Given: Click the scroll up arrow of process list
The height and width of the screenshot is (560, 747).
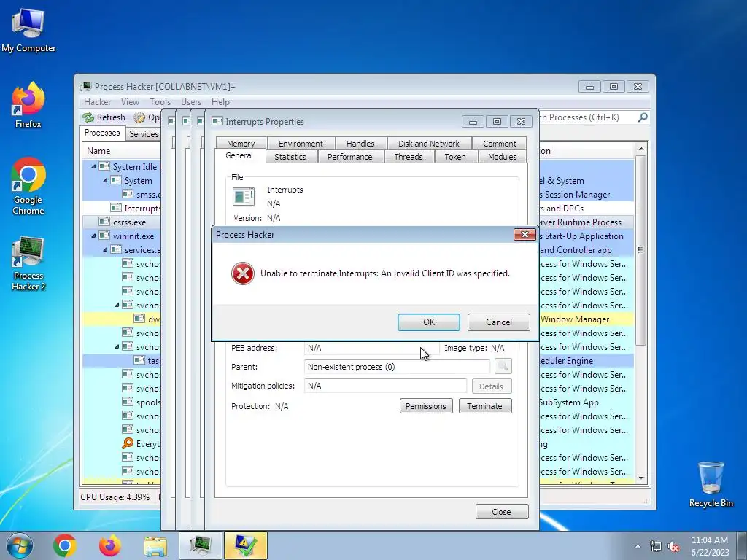Looking at the screenshot, I should (641, 149).
